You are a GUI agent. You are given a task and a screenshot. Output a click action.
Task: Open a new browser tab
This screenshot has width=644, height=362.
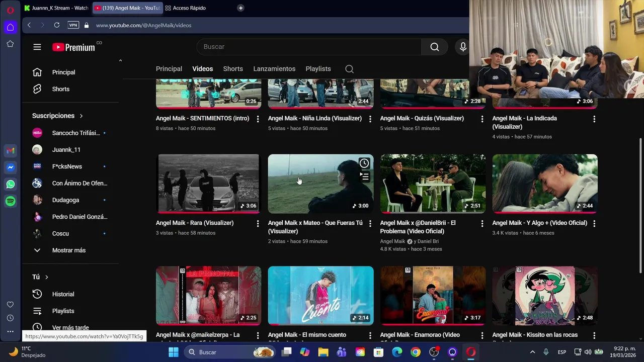pyautogui.click(x=240, y=8)
